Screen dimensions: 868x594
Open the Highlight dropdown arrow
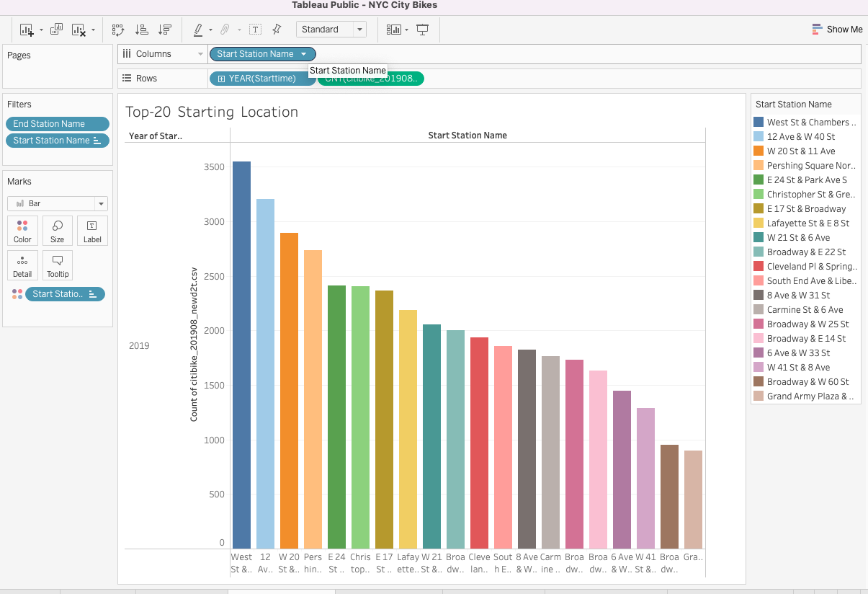pos(210,30)
